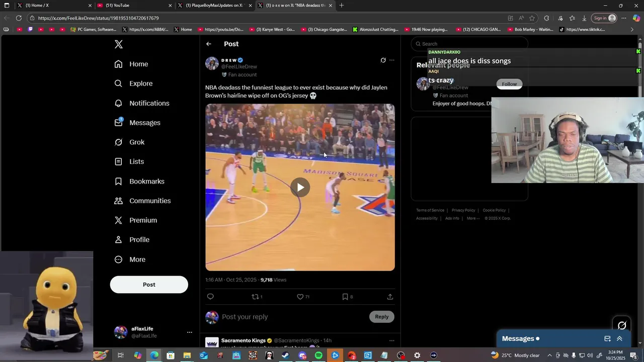Show hidden system tray icons
This screenshot has height=362, width=644.
click(x=549, y=355)
